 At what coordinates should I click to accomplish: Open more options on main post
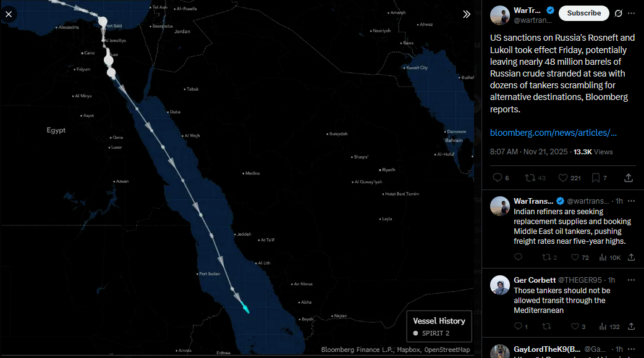tap(631, 13)
